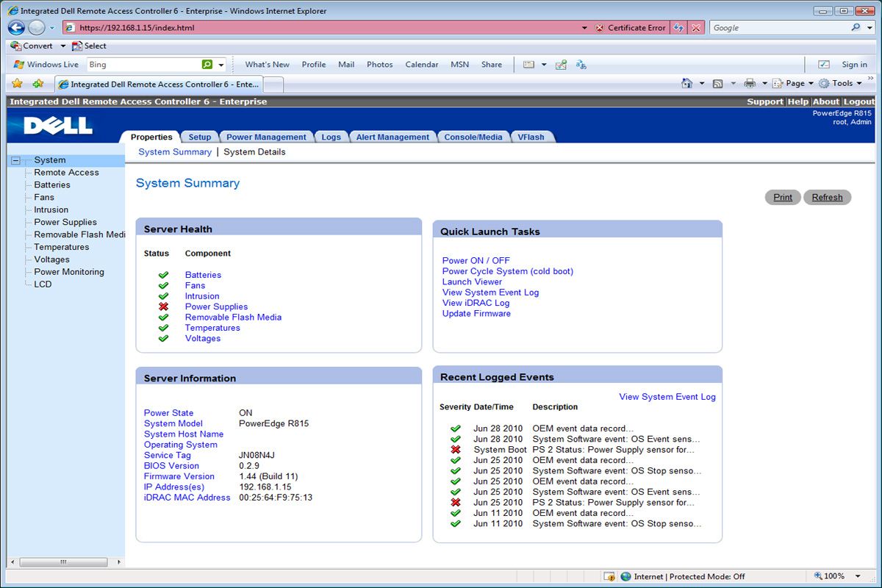This screenshot has width=882, height=588.
Task: Switch to the VFlash tab
Action: click(531, 137)
